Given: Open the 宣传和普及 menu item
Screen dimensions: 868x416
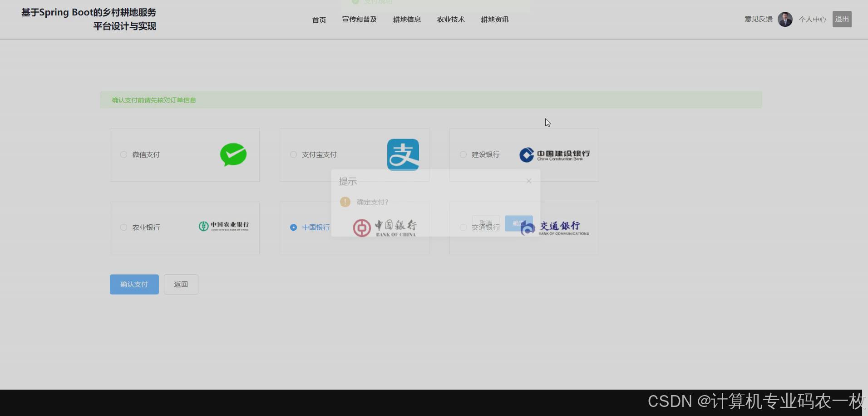Looking at the screenshot, I should (360, 20).
